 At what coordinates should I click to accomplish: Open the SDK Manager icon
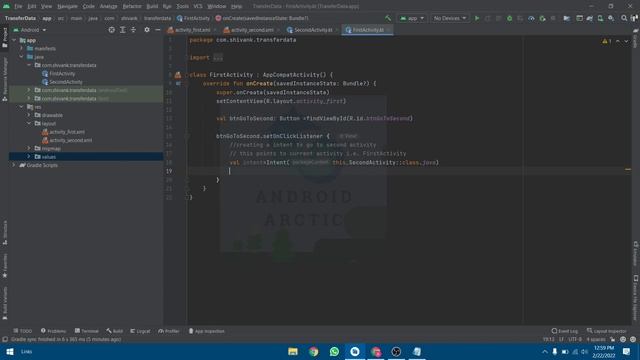pyautogui.click(x=611, y=18)
